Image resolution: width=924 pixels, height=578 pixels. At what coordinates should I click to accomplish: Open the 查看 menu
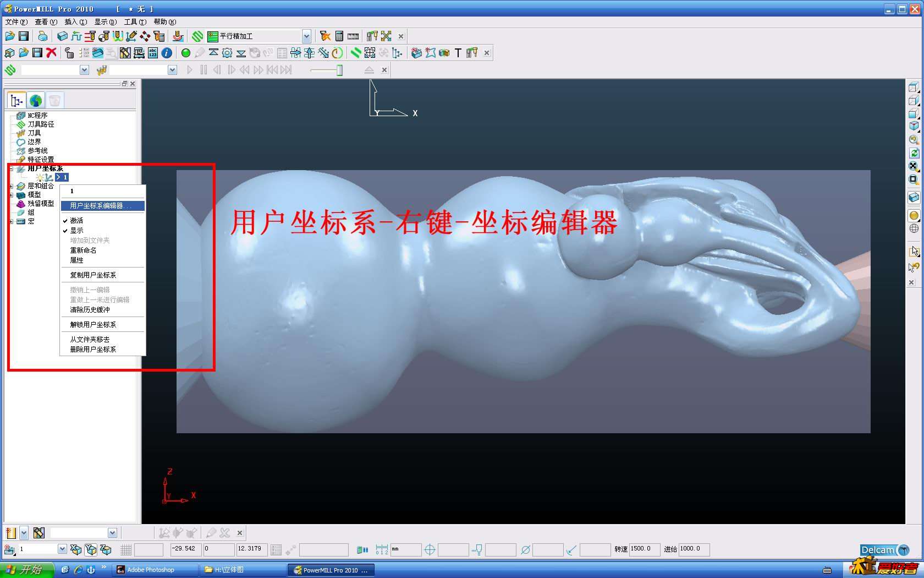pyautogui.click(x=46, y=22)
